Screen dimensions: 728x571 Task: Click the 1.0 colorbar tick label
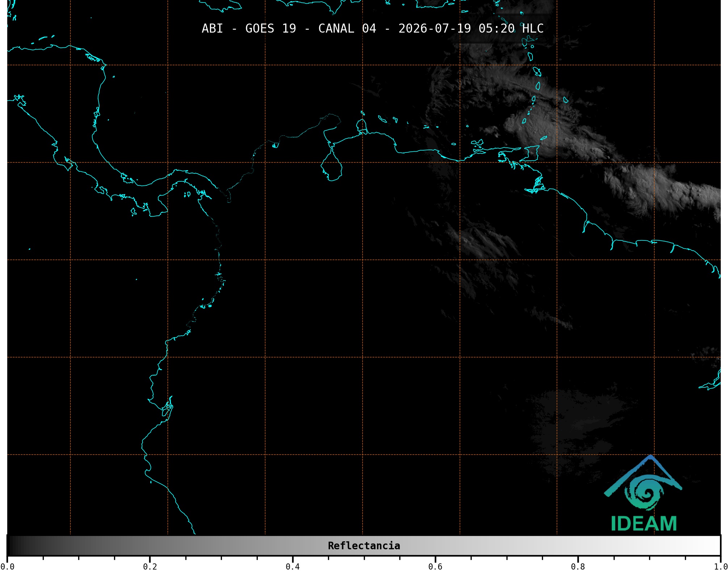pyautogui.click(x=720, y=567)
